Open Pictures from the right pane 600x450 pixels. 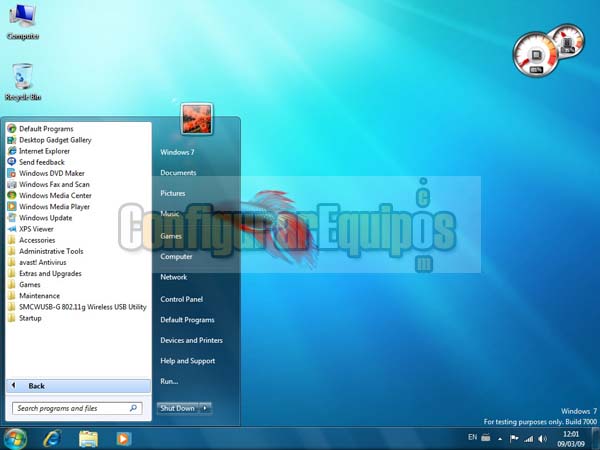click(x=173, y=193)
